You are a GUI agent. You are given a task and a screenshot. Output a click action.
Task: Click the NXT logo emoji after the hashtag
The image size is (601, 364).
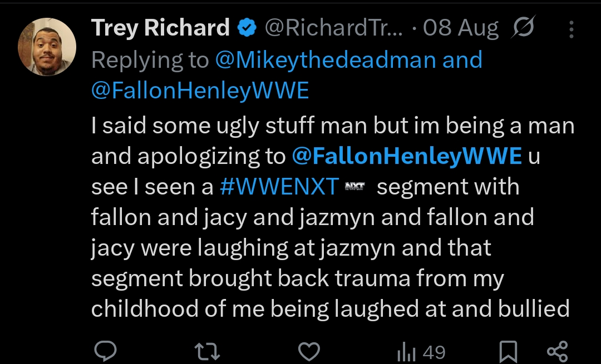coord(354,187)
